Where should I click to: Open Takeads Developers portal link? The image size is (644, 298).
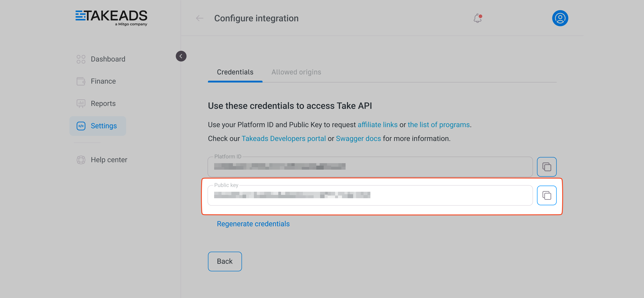(283, 139)
